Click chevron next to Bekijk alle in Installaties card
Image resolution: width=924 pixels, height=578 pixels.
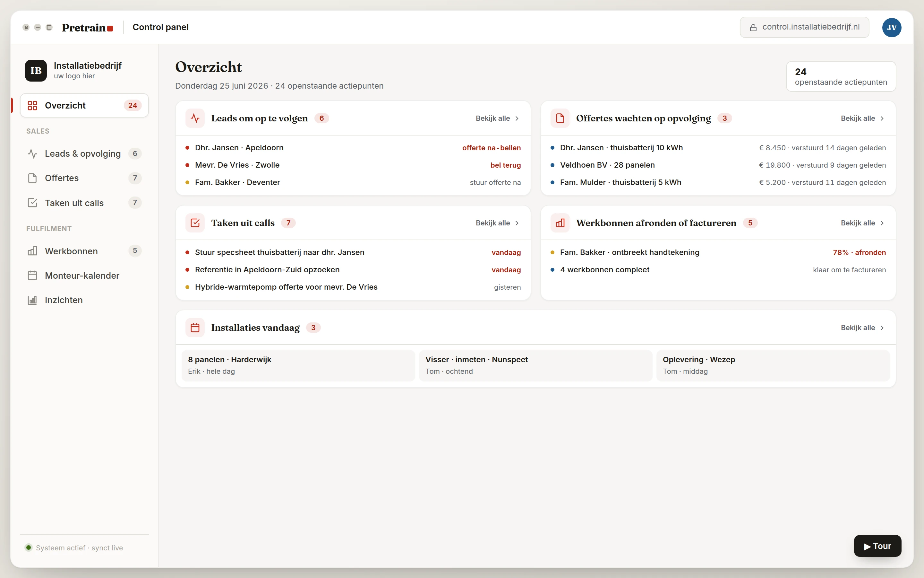coord(882,328)
